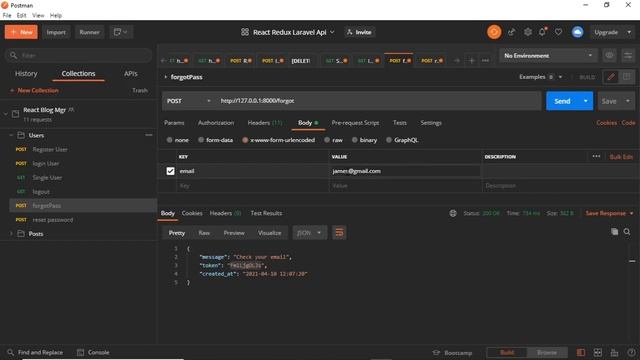Click the New Collection link
This screenshot has height=360, width=640.
[35, 90]
